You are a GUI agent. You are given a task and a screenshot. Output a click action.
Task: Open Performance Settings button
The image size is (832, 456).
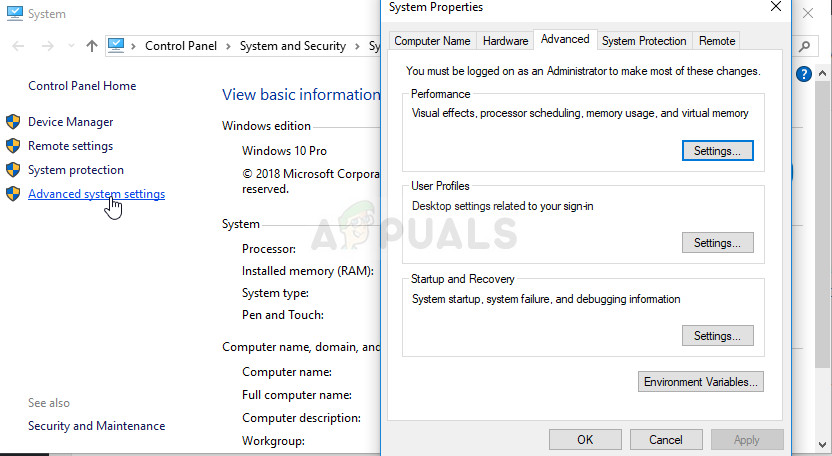click(x=717, y=151)
